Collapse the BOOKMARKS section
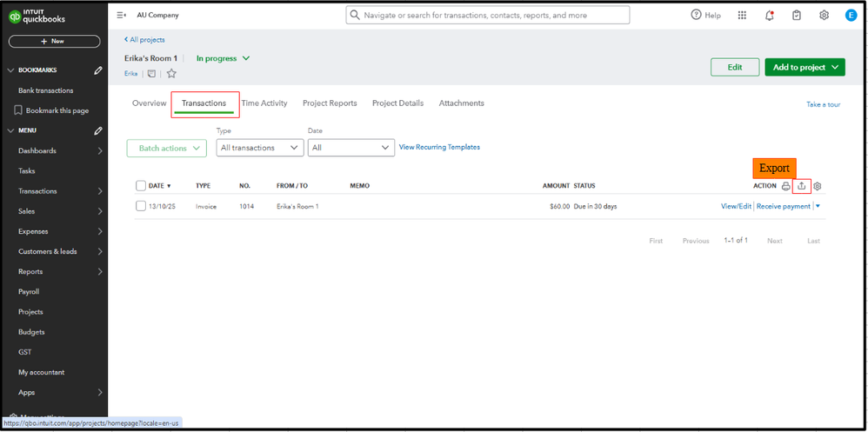 tap(10, 70)
